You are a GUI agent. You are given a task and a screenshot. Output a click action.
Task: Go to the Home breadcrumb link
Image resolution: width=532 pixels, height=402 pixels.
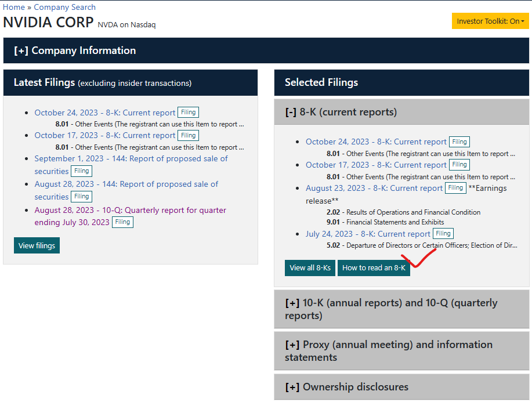click(13, 7)
